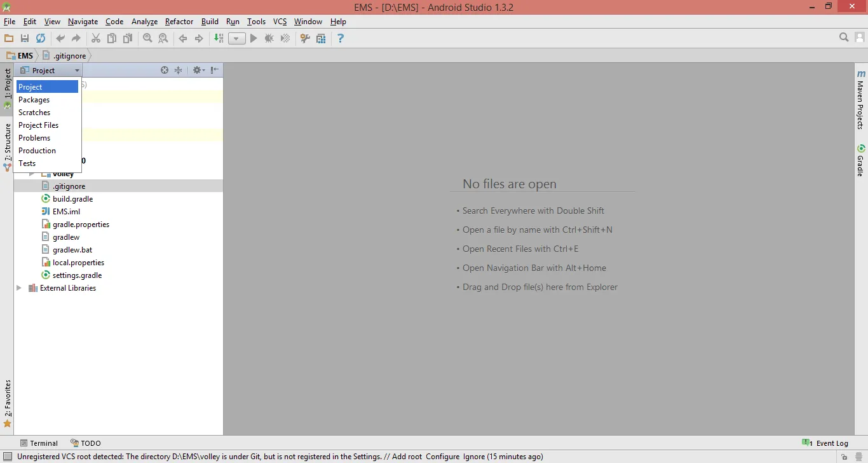Select Project in the view dropdown list
This screenshot has height=463, width=868.
point(48,86)
